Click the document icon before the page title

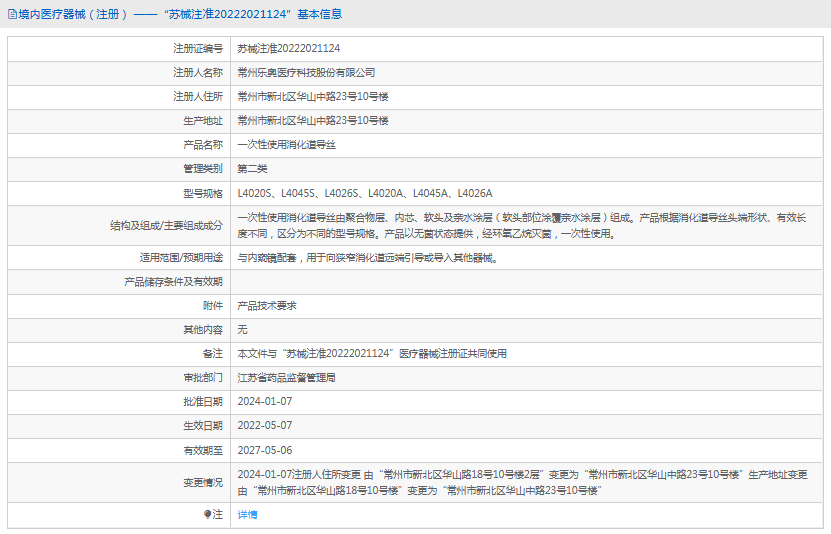point(12,14)
